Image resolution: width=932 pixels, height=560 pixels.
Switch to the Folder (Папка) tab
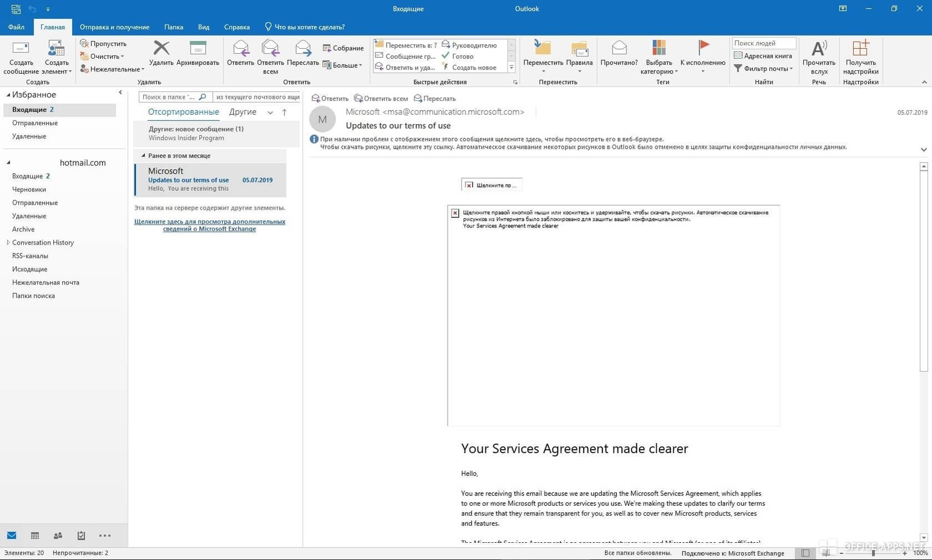[x=174, y=27]
